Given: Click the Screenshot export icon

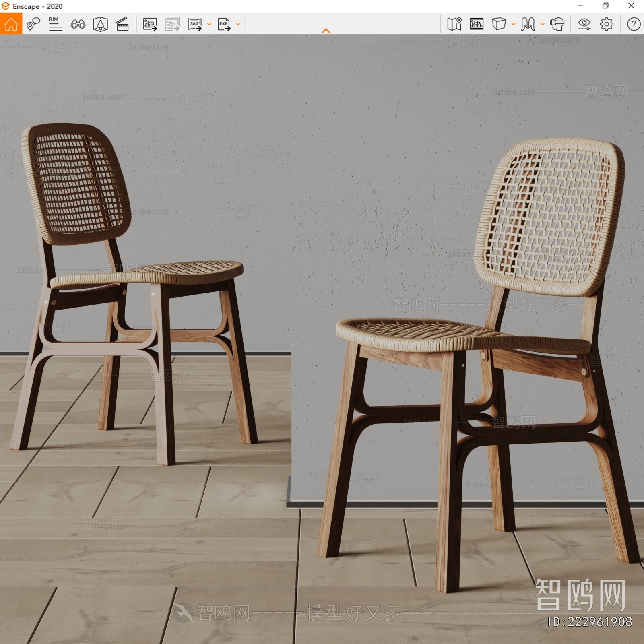Looking at the screenshot, I should pos(150,24).
